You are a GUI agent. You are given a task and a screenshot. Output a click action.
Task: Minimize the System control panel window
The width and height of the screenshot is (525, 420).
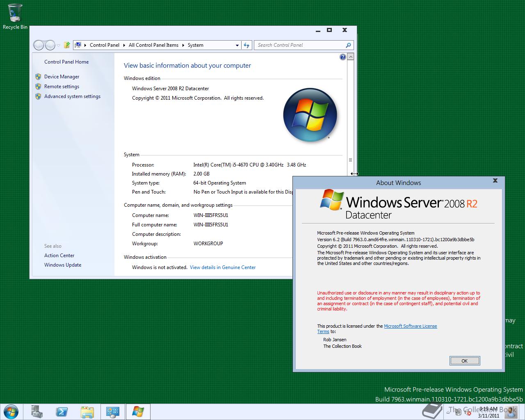point(318,30)
